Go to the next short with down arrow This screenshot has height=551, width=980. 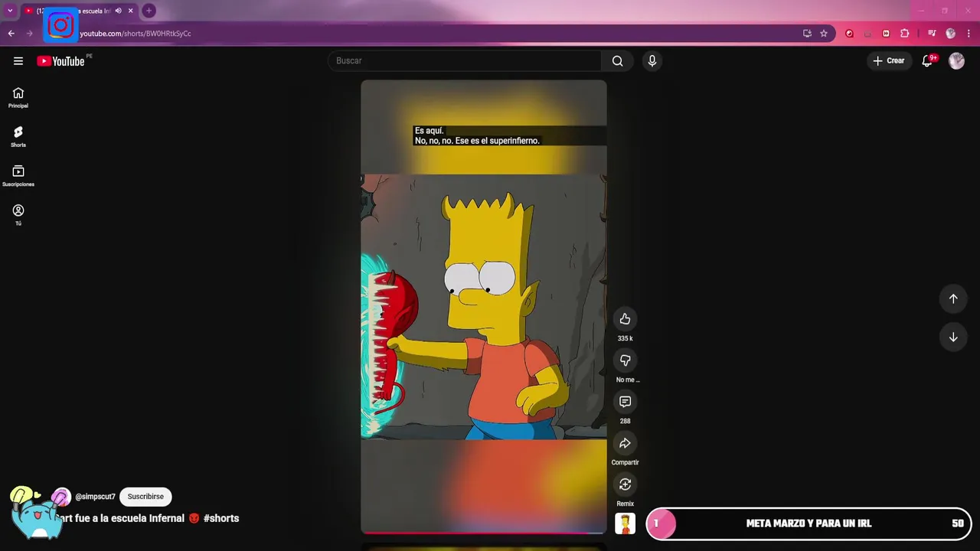(x=953, y=337)
